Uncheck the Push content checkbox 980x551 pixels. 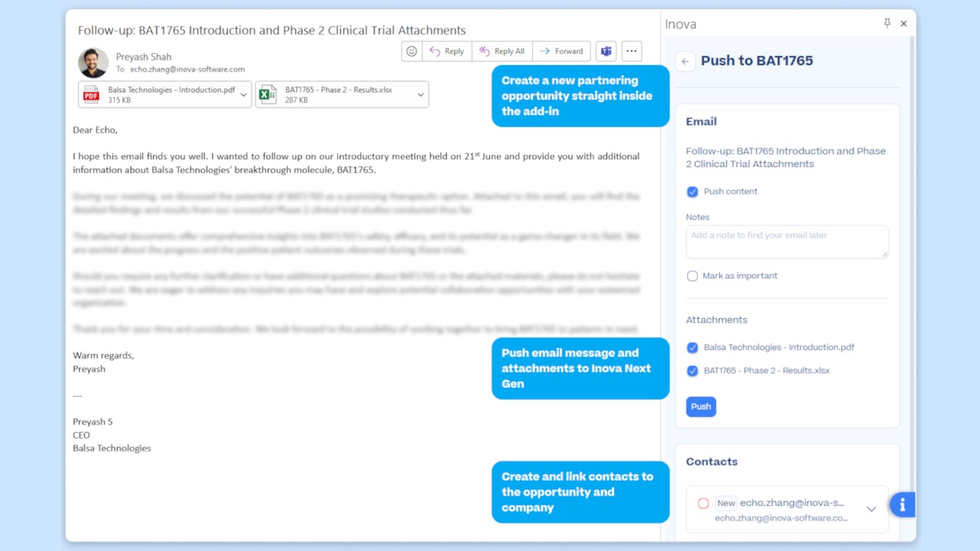[692, 192]
